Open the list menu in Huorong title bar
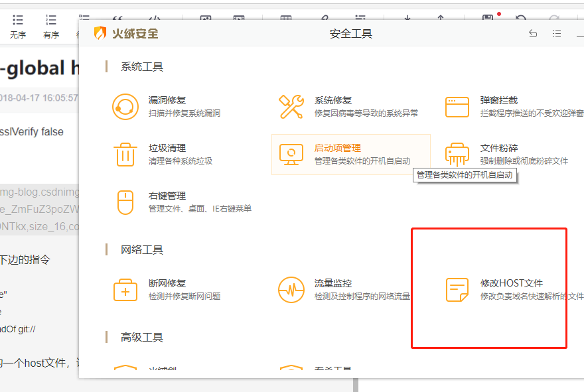The width and height of the screenshot is (584, 392). (557, 33)
